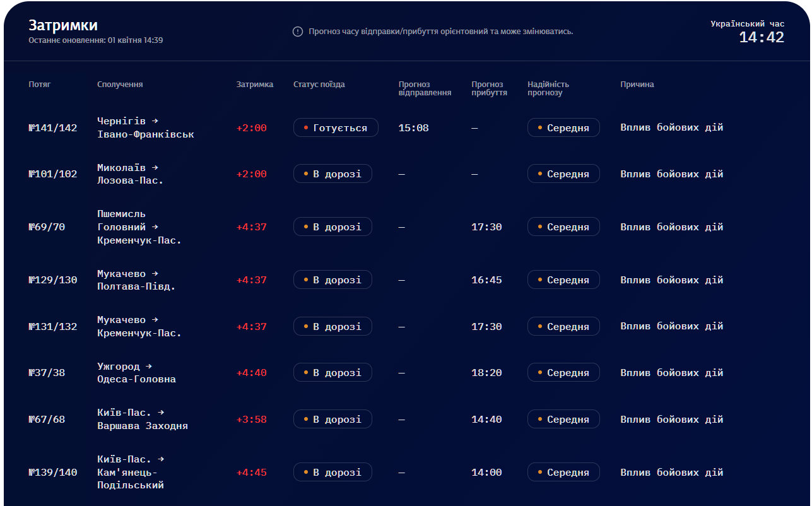The height and width of the screenshot is (506, 812).
Task: Click the arrow next to Миколаїв
Action: [155, 167]
